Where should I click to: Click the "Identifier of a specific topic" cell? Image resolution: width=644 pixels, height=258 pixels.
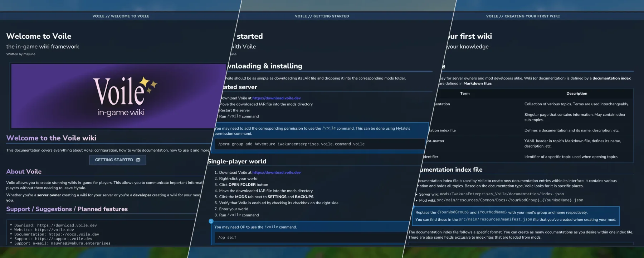[x=571, y=157]
